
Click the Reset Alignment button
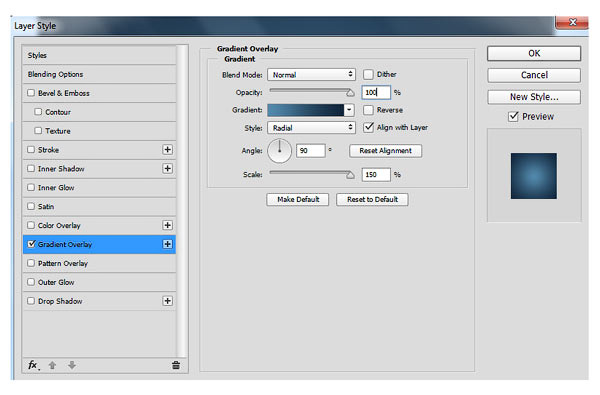(385, 151)
